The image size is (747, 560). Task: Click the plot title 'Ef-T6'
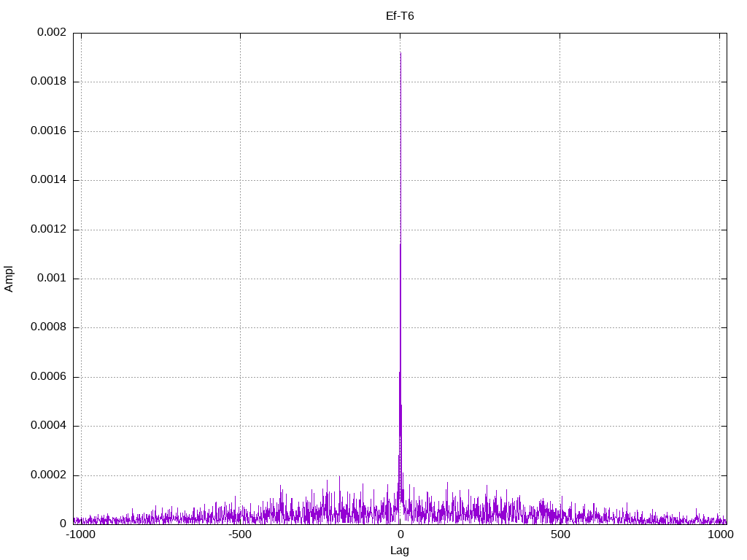[x=400, y=16]
